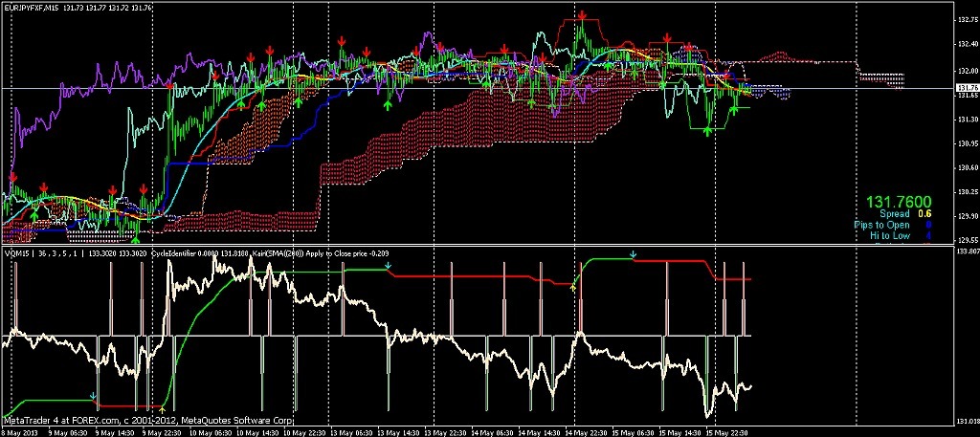
Task: Click the "8 May 2013" date label
Action: point(19,432)
